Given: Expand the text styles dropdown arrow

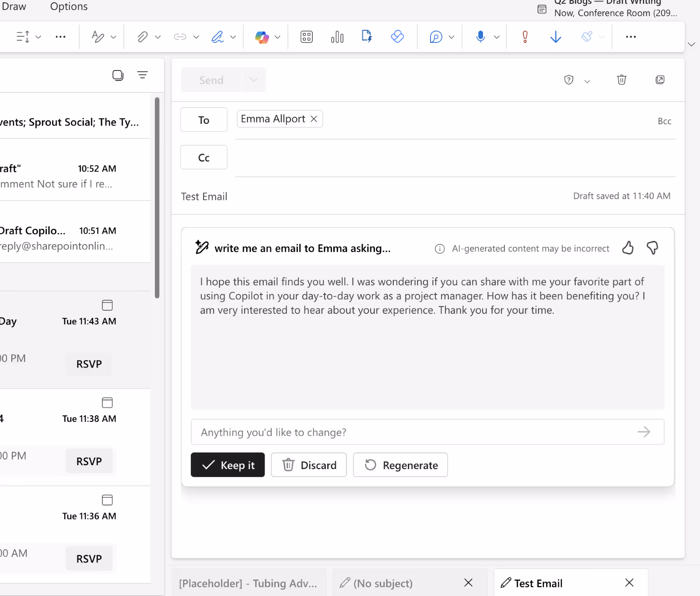Looking at the screenshot, I should (113, 37).
